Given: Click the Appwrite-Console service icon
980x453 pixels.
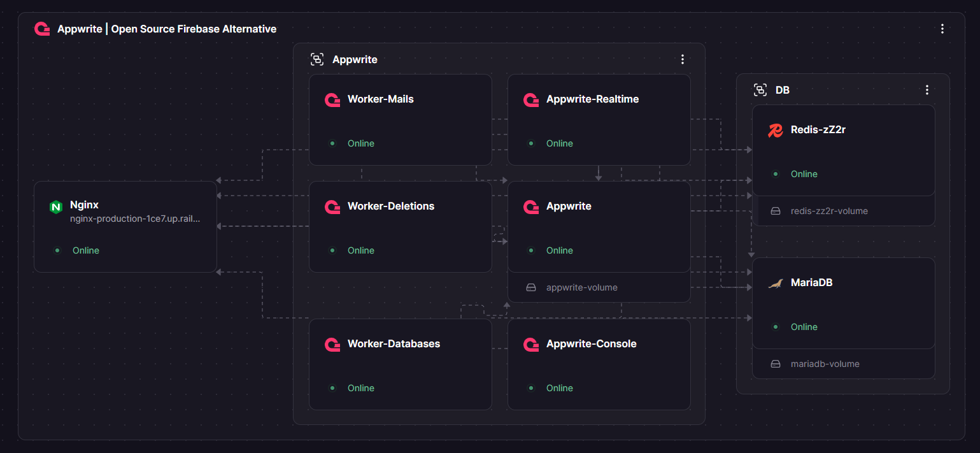Looking at the screenshot, I should point(531,344).
